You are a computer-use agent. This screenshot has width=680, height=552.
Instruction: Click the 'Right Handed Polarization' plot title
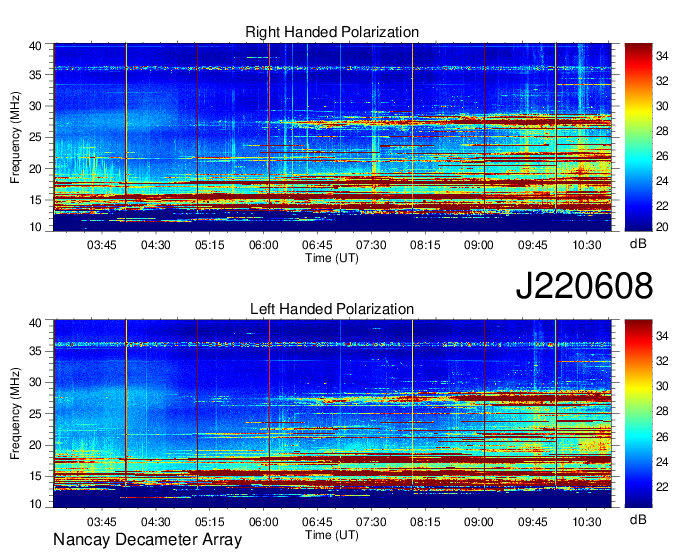tap(332, 32)
